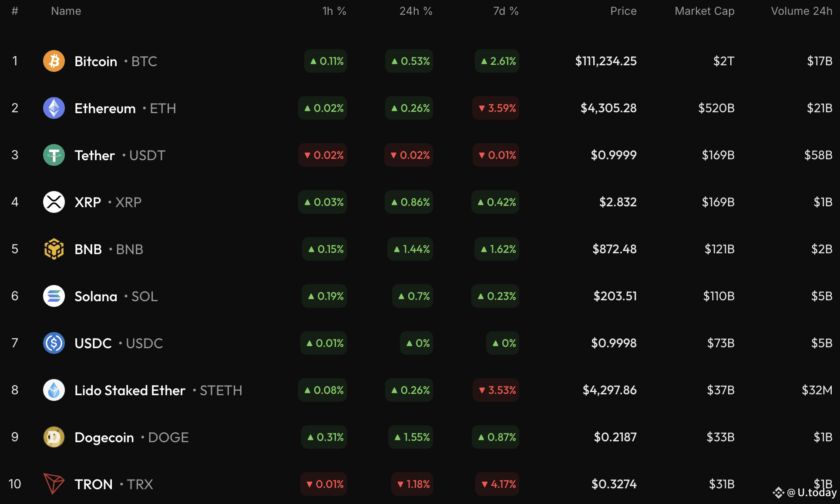Click the USDT ticker symbol
840x504 pixels.
(147, 155)
